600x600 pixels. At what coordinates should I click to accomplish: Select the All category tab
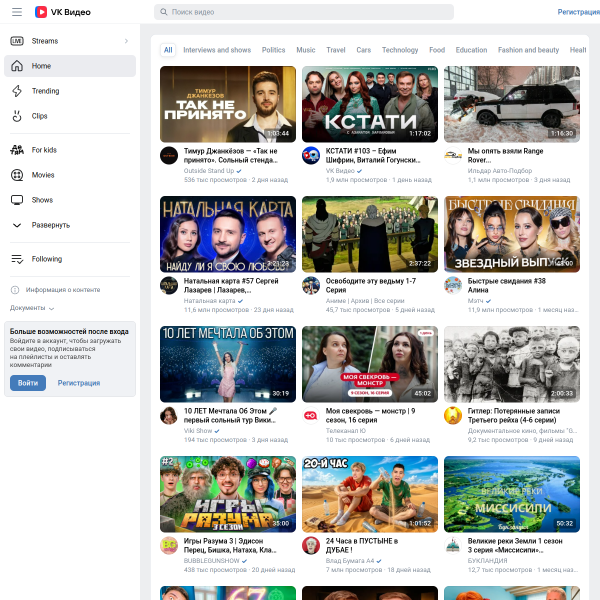(168, 50)
